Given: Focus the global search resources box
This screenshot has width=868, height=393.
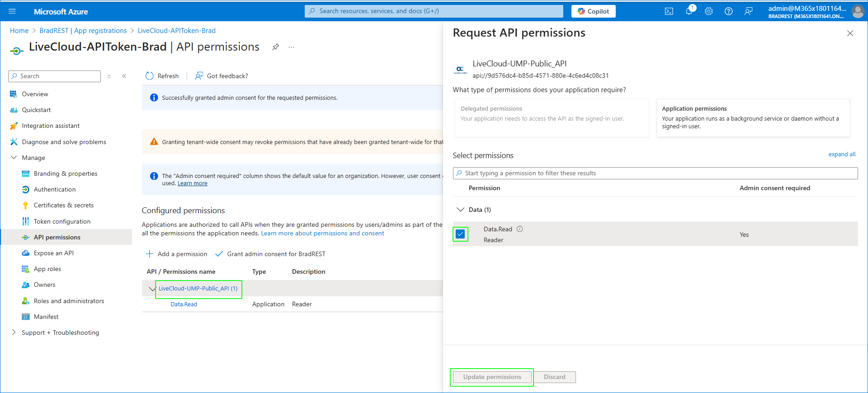Looking at the screenshot, I should 434,11.
